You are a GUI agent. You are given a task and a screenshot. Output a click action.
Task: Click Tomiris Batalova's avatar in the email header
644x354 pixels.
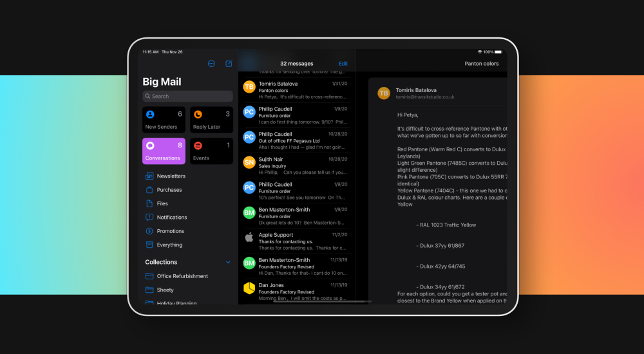tap(384, 93)
